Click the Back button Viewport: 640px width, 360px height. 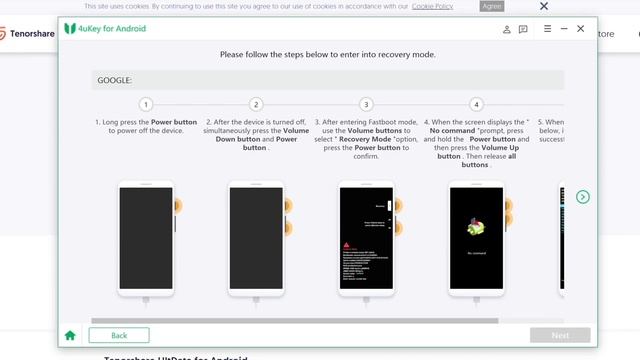(x=119, y=335)
